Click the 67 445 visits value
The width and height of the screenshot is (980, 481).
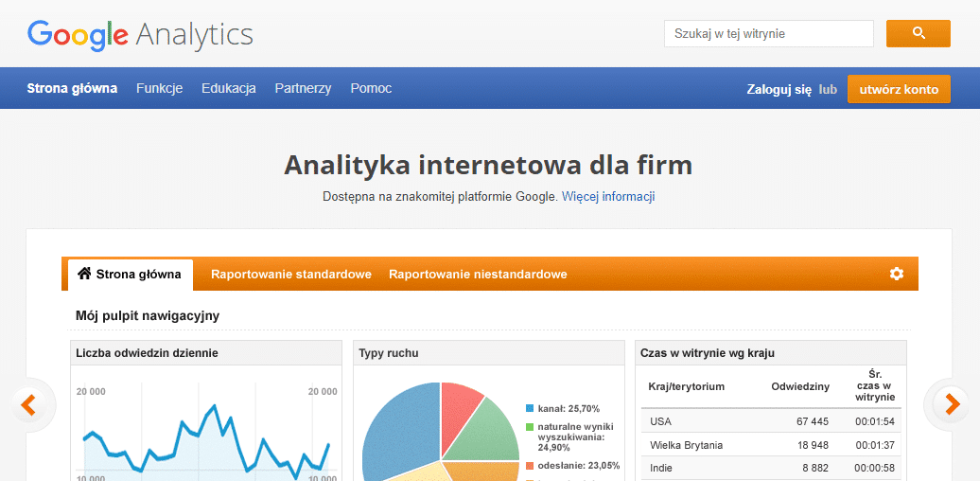click(813, 421)
